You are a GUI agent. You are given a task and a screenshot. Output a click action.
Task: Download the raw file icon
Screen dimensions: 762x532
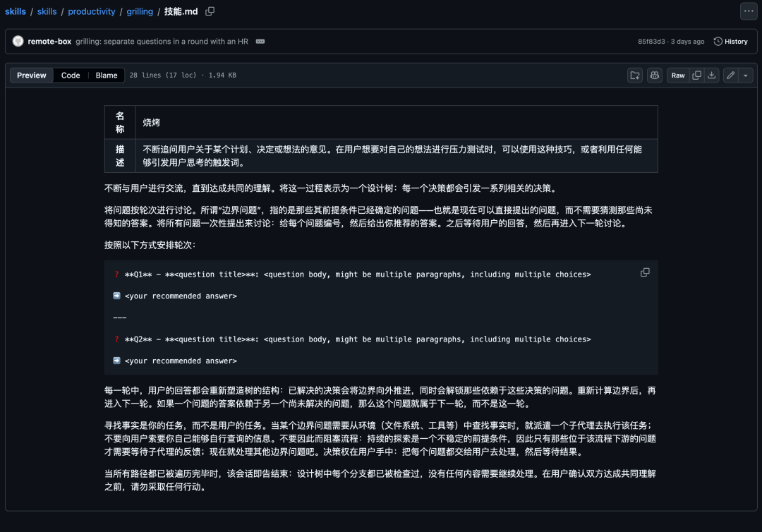711,75
